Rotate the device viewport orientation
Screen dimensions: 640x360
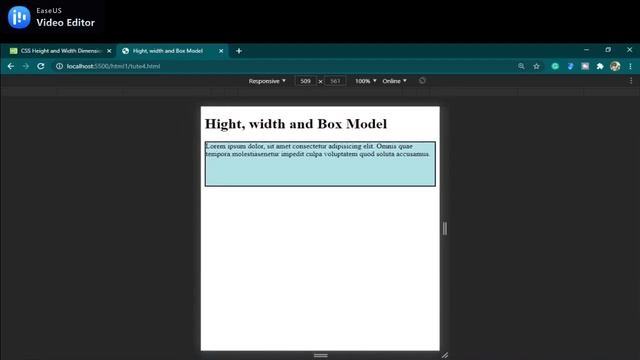tap(422, 81)
